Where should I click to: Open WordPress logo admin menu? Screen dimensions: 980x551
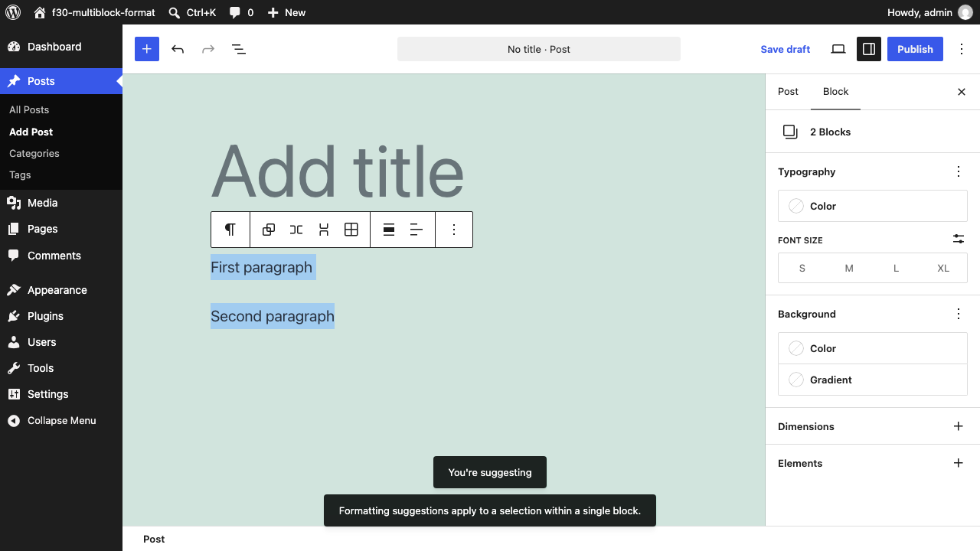pos(13,12)
